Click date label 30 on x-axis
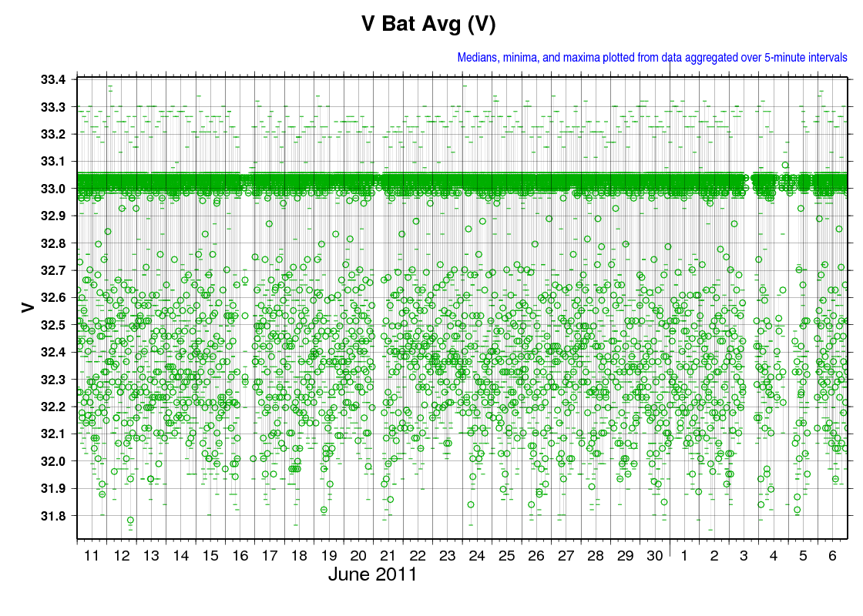863x616 pixels. pyautogui.click(x=655, y=555)
